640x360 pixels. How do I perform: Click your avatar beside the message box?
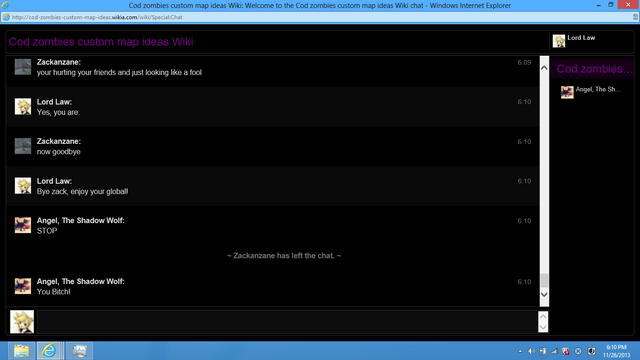pos(22,322)
